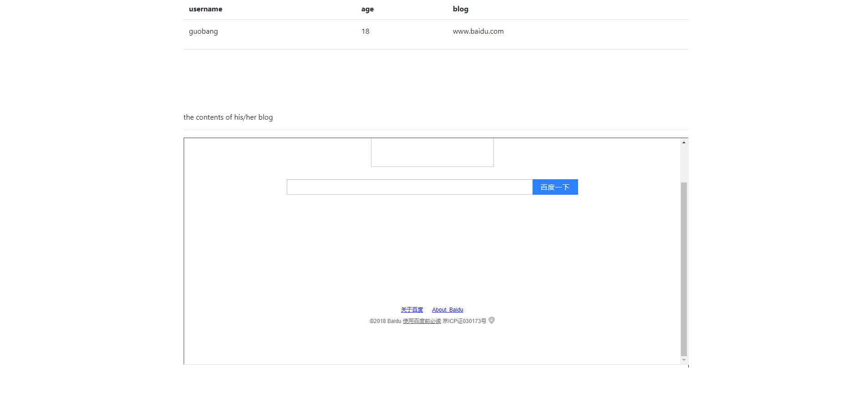Click the shield icon beside the ICP number
The image size is (868, 414).
pyautogui.click(x=492, y=320)
